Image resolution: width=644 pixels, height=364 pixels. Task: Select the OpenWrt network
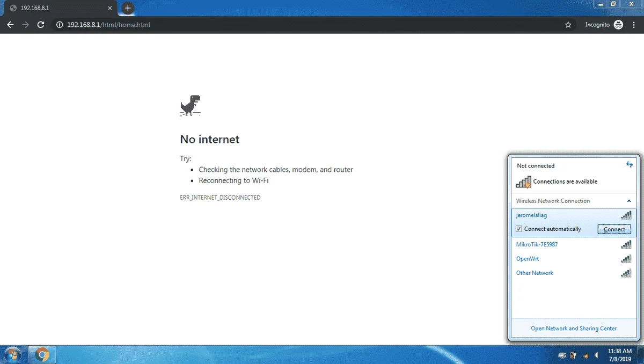tap(573, 259)
